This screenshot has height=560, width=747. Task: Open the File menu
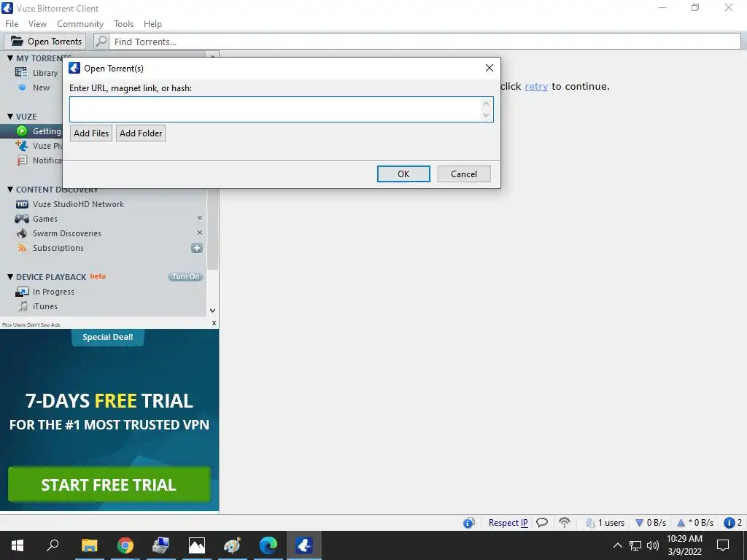(x=12, y=24)
